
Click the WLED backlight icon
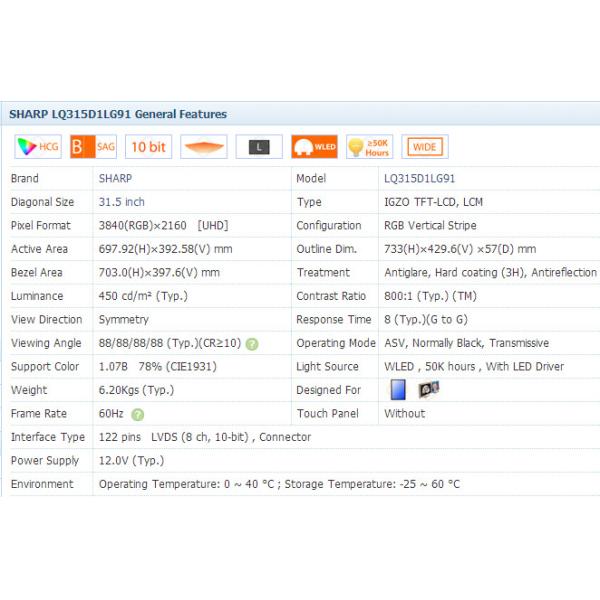[314, 147]
